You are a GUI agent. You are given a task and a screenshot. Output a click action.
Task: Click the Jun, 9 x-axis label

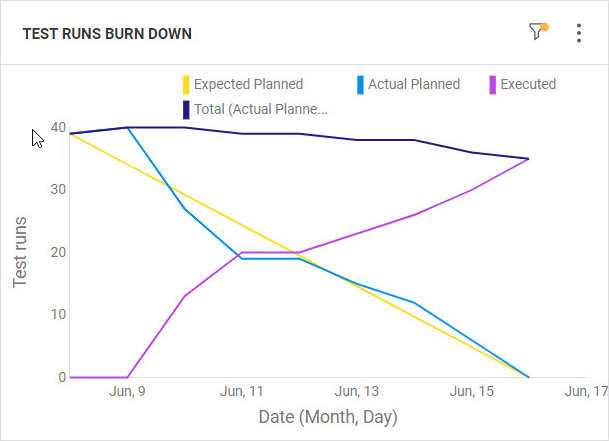[127, 391]
